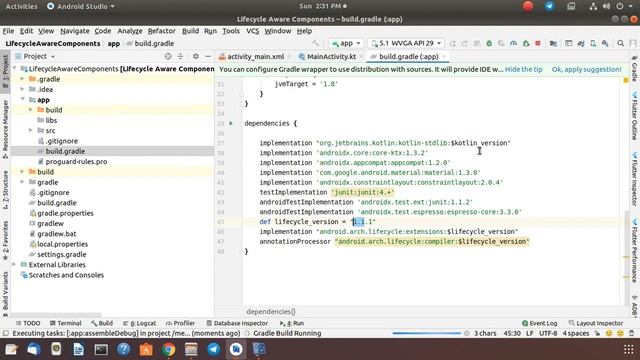Click the Search Everywhere magnifier icon

pos(620,43)
